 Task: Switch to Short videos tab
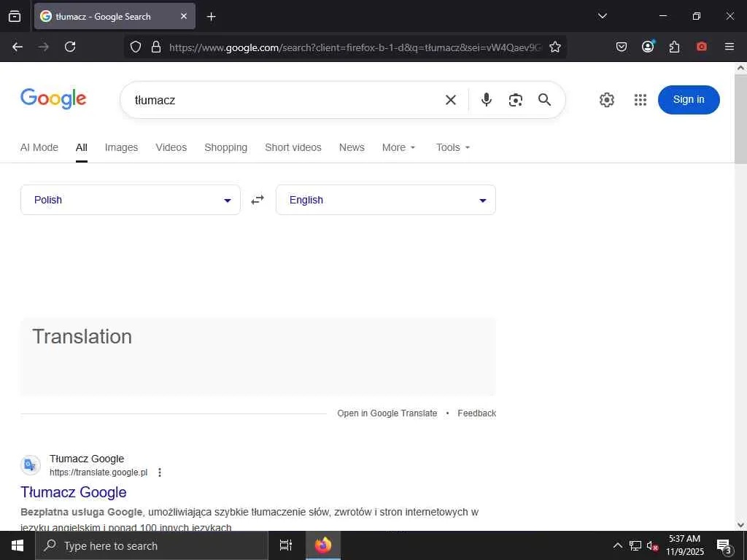pyautogui.click(x=293, y=147)
